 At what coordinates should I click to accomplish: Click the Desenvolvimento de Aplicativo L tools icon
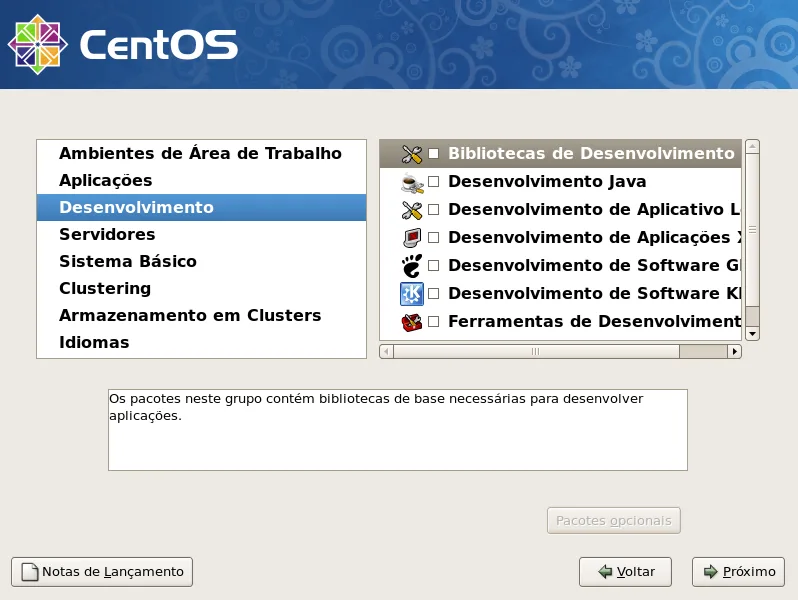(x=412, y=210)
